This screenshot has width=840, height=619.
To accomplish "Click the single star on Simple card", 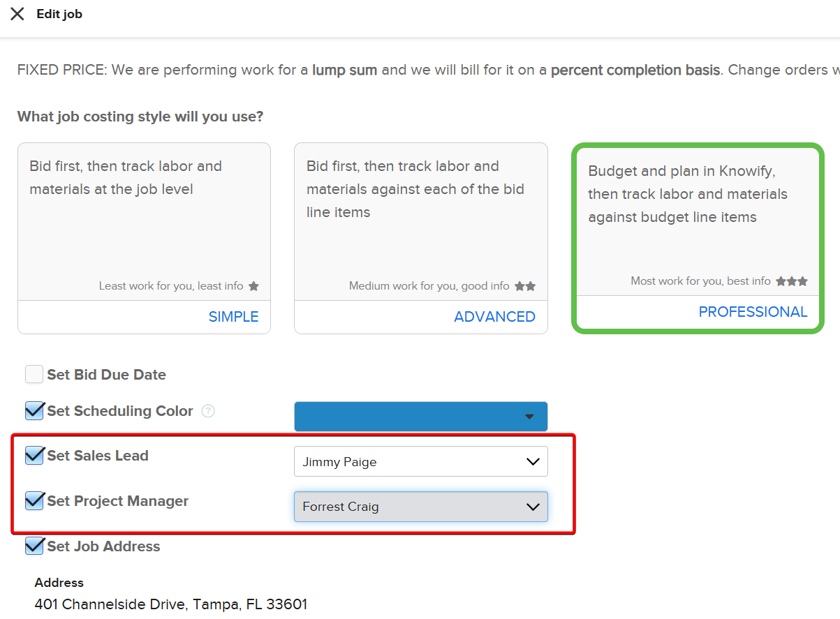I will tap(253, 286).
